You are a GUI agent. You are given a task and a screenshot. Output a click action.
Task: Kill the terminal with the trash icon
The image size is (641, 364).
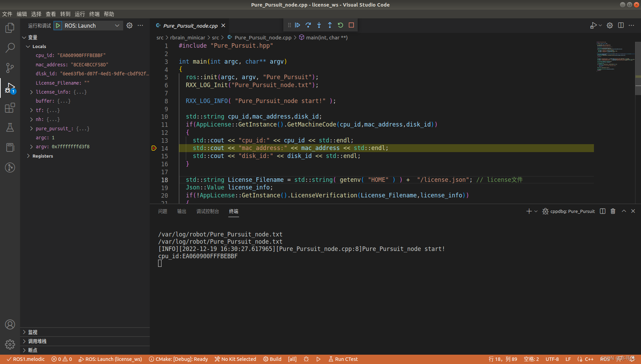(x=612, y=211)
